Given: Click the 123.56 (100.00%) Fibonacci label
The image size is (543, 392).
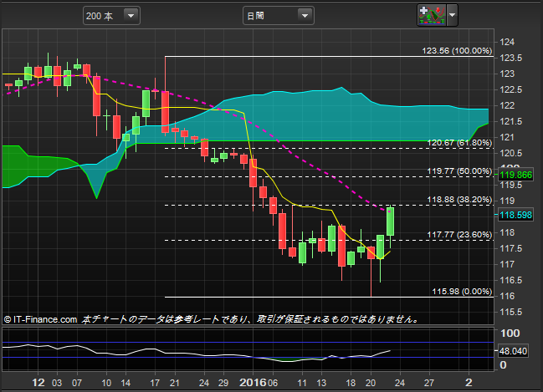Looking at the screenshot, I should [x=457, y=51].
